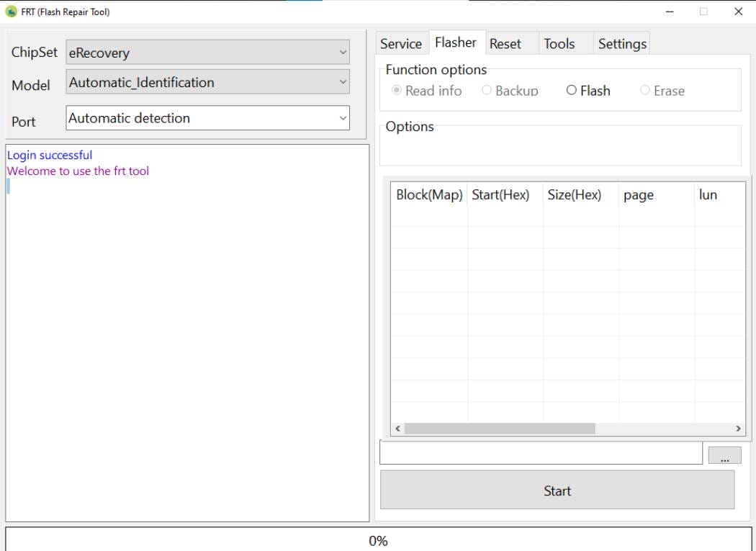This screenshot has width=756, height=551.
Task: Open the Reset tab
Action: pos(506,43)
